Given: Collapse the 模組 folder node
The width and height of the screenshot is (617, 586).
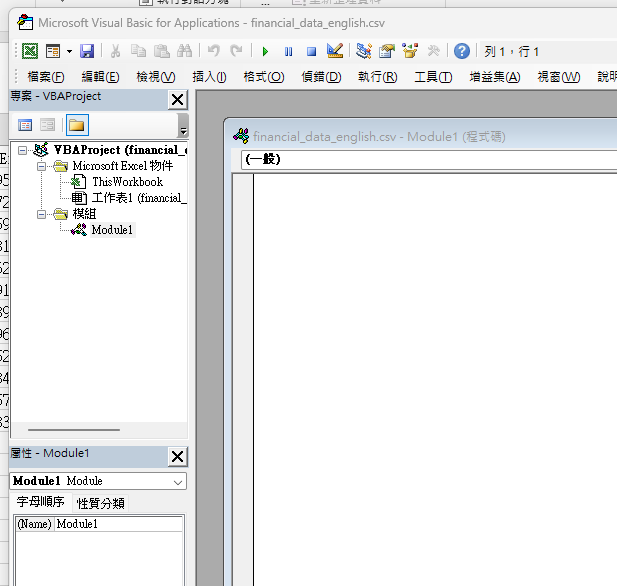Looking at the screenshot, I should click(x=41, y=214).
